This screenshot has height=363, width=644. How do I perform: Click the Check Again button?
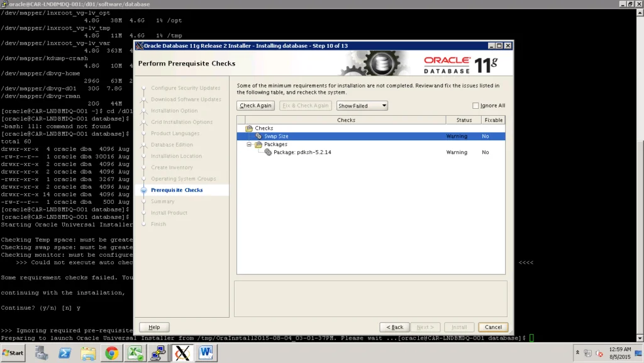pyautogui.click(x=255, y=106)
